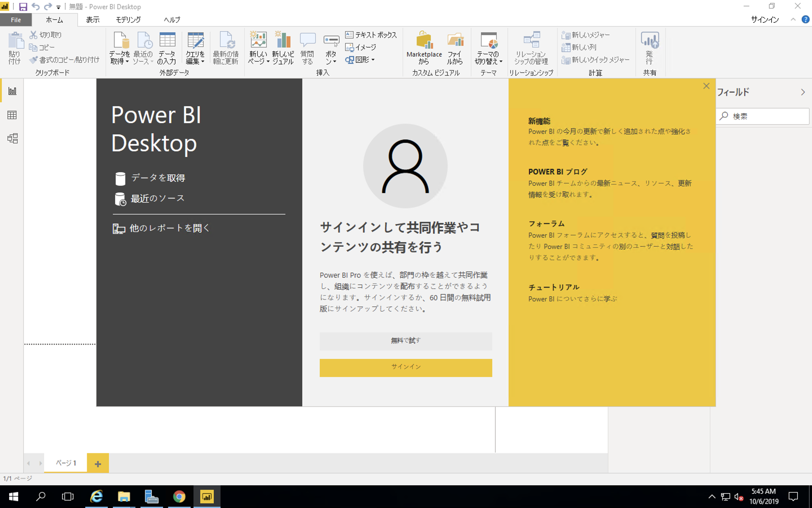
Task: Switch to data view sidebar icon
Action: coord(12,115)
